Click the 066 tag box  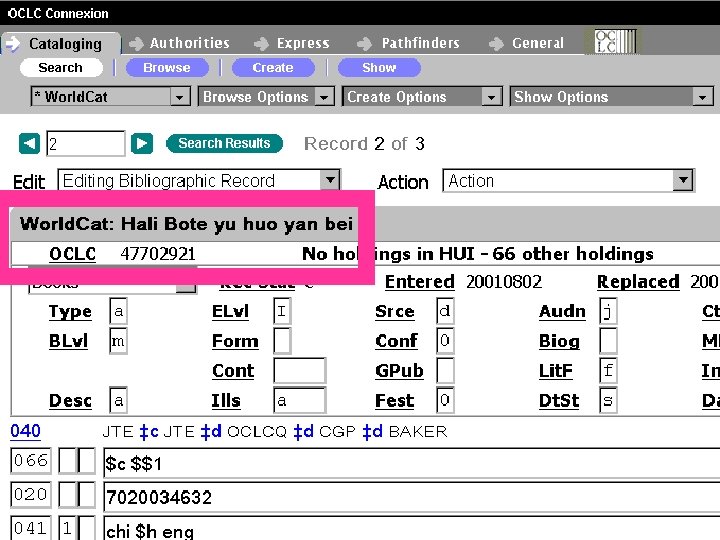(31, 461)
